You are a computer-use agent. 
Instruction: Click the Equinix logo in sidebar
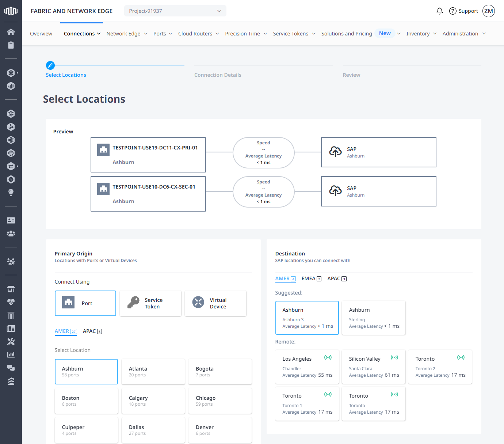pos(11,11)
